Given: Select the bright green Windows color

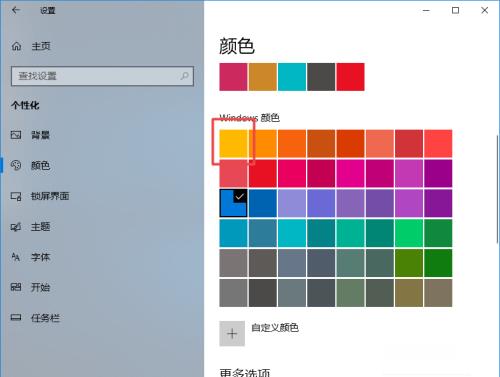Looking at the screenshot, I should (409, 233).
